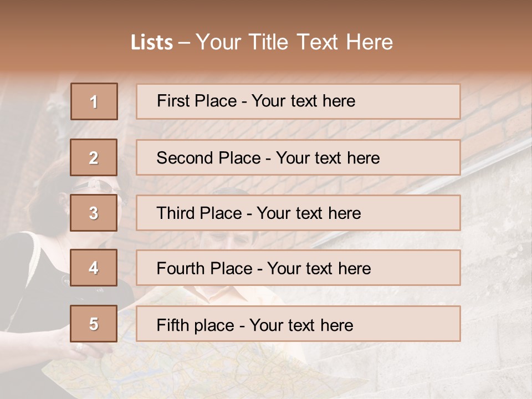Click the word 'Fourth' in the list
This screenshot has width=532, height=399.
181,268
